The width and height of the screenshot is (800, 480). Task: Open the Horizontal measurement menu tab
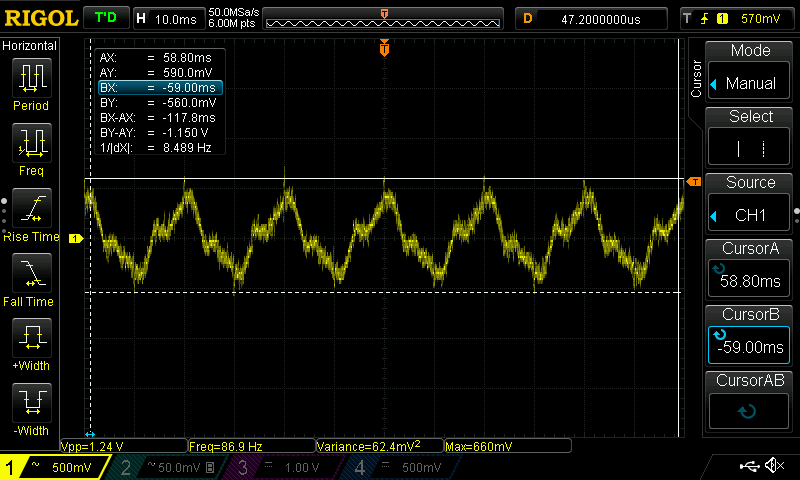[30, 46]
